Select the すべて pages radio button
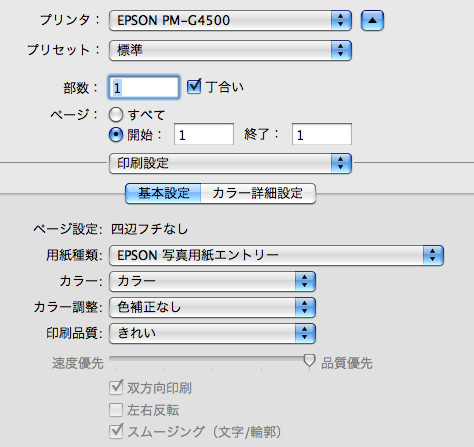 (116, 115)
